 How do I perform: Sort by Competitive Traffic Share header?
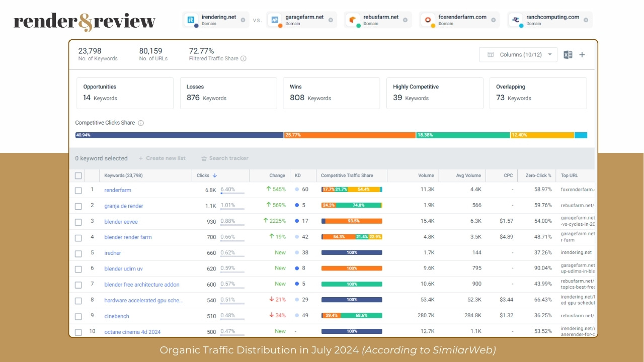click(x=347, y=175)
